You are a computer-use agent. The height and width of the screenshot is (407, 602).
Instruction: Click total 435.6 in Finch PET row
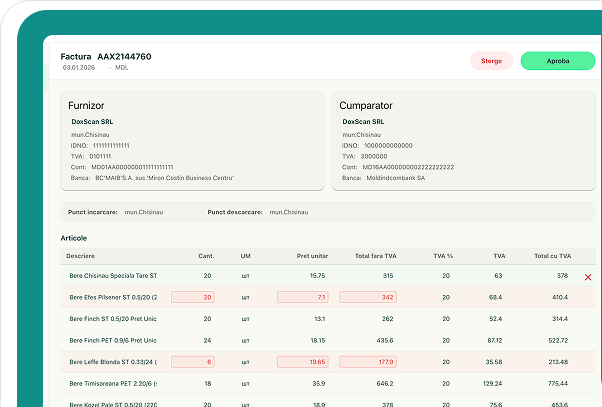(385, 340)
